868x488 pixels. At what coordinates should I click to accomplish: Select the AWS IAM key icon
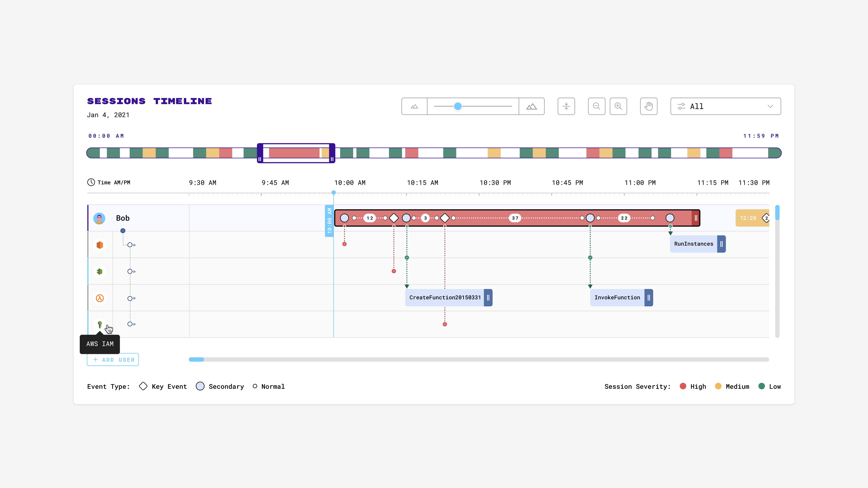pyautogui.click(x=99, y=324)
